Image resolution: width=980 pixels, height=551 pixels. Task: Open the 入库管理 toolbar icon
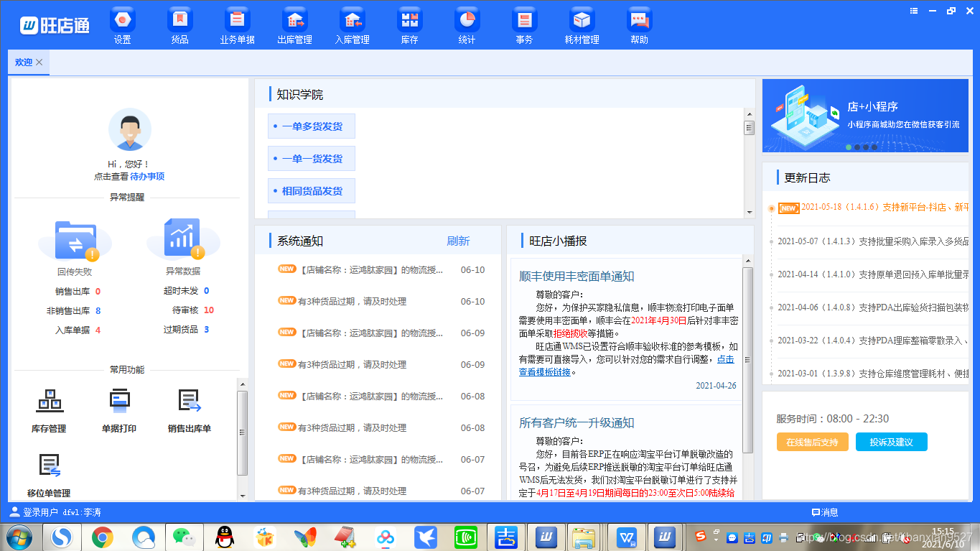[x=353, y=19]
